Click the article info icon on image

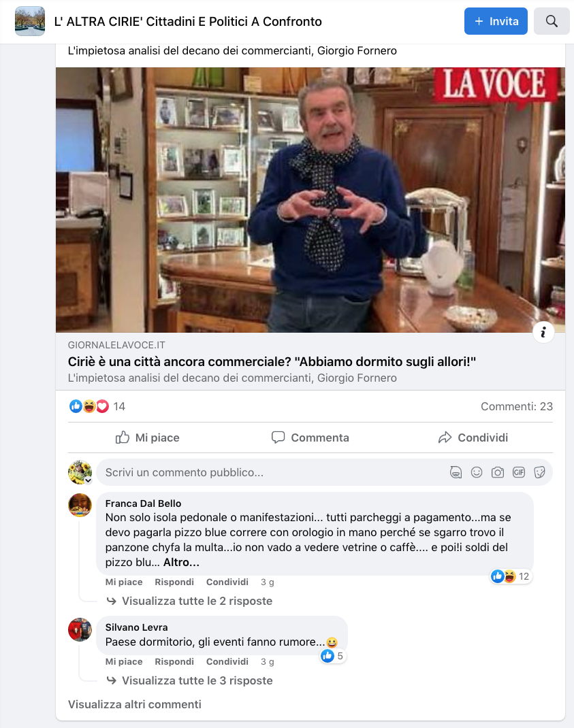pyautogui.click(x=543, y=333)
